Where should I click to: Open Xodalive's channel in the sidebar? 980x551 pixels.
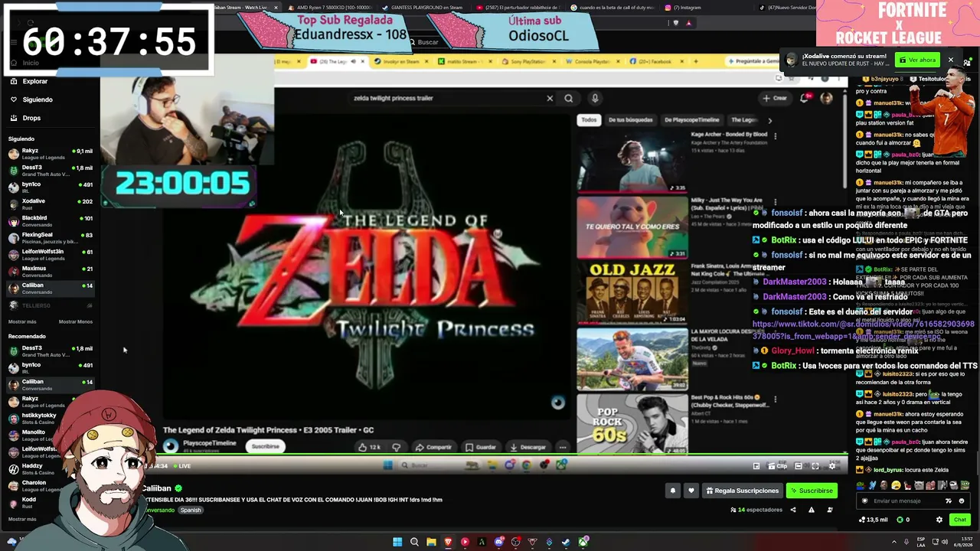coord(50,204)
